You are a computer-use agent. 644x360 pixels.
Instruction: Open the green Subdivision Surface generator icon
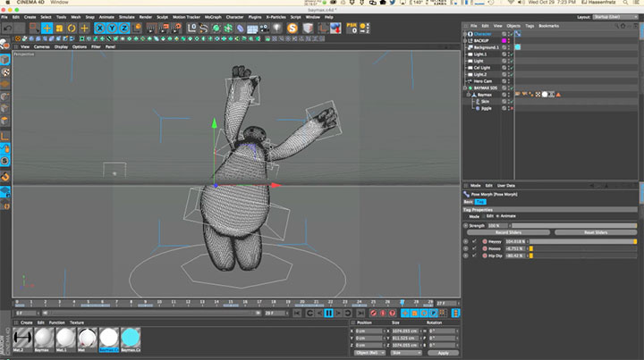coord(216,29)
